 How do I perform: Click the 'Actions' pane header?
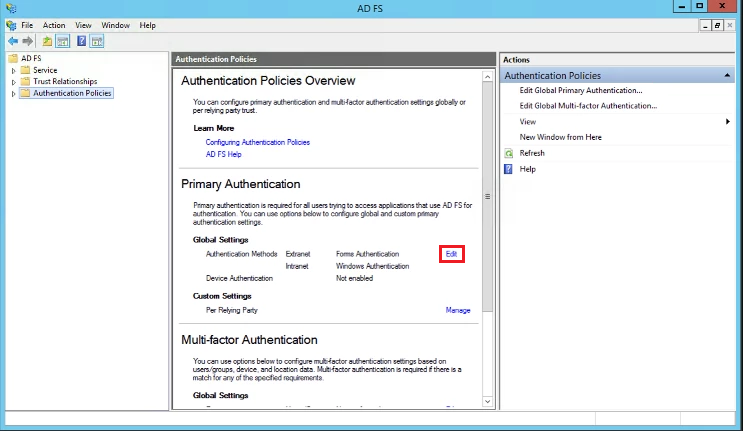[516, 60]
